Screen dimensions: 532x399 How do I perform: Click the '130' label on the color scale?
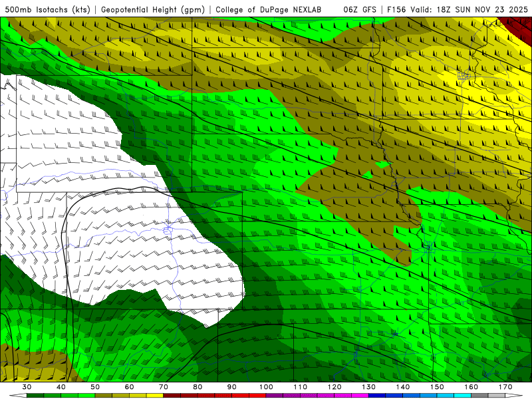point(368,387)
